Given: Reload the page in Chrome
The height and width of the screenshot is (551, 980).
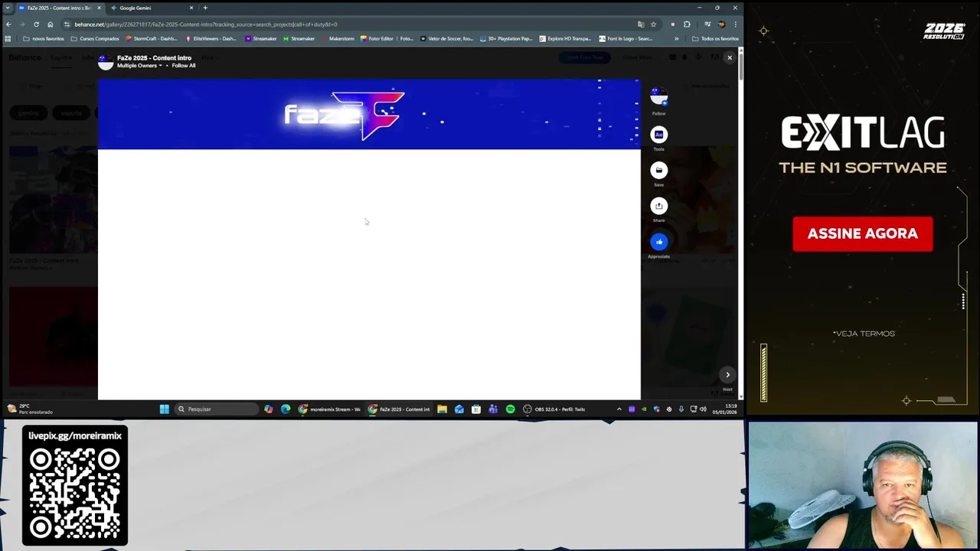Looking at the screenshot, I should (36, 24).
